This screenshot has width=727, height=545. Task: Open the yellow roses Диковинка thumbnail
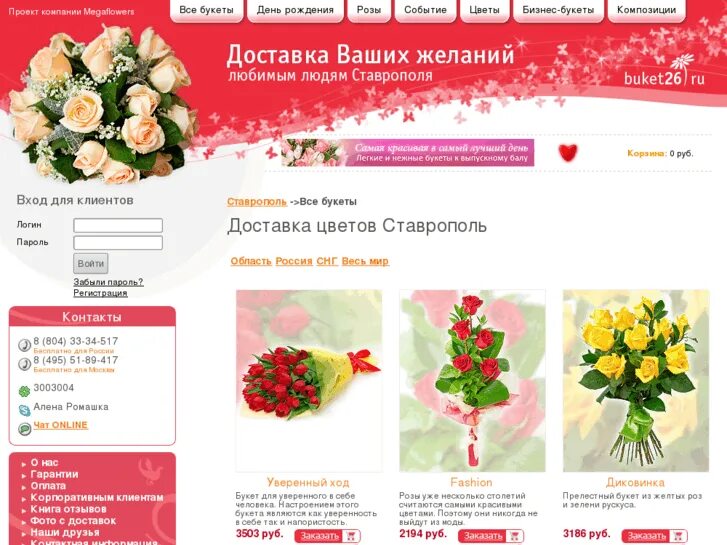[636, 381]
